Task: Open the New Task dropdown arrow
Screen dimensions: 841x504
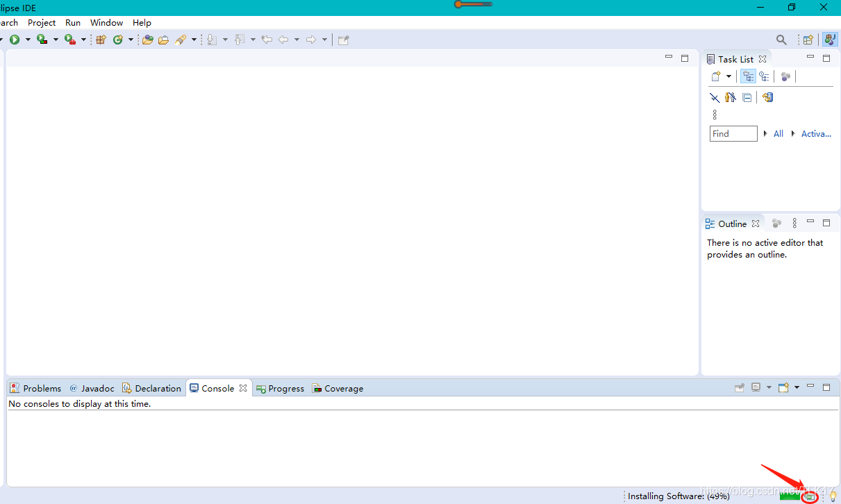Action: (x=728, y=76)
